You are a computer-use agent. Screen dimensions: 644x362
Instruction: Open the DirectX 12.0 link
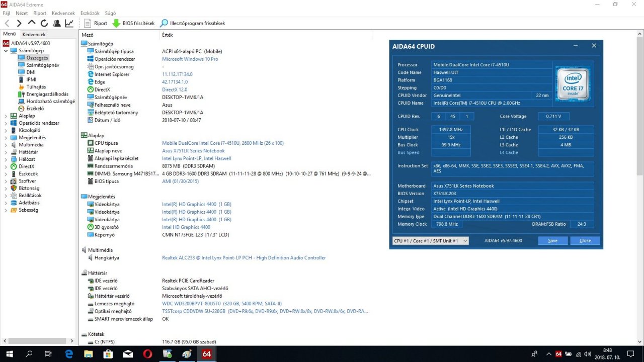175,89
